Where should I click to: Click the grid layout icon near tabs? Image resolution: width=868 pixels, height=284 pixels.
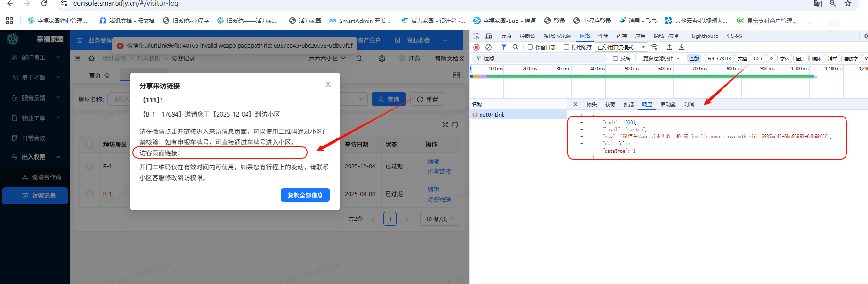457,75
